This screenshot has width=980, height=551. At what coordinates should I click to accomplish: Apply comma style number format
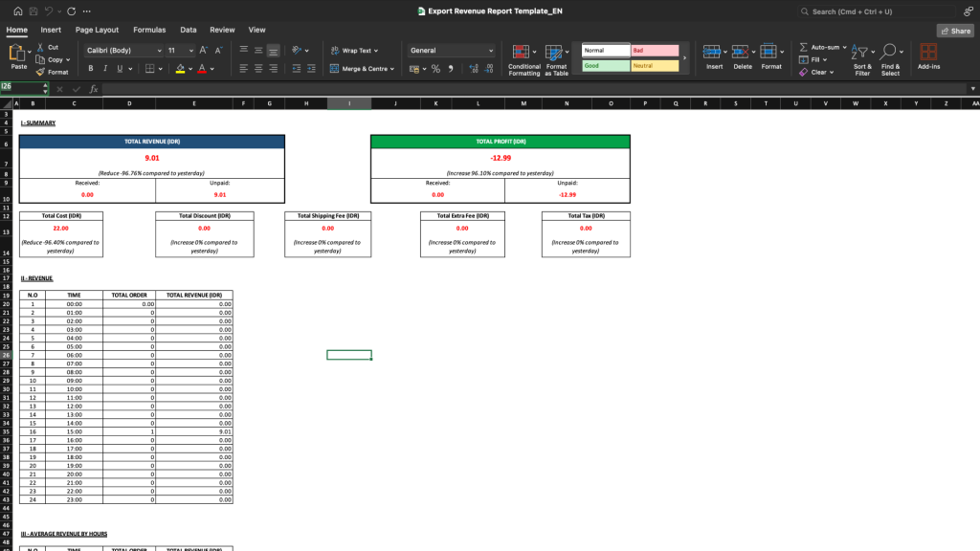[x=451, y=69]
